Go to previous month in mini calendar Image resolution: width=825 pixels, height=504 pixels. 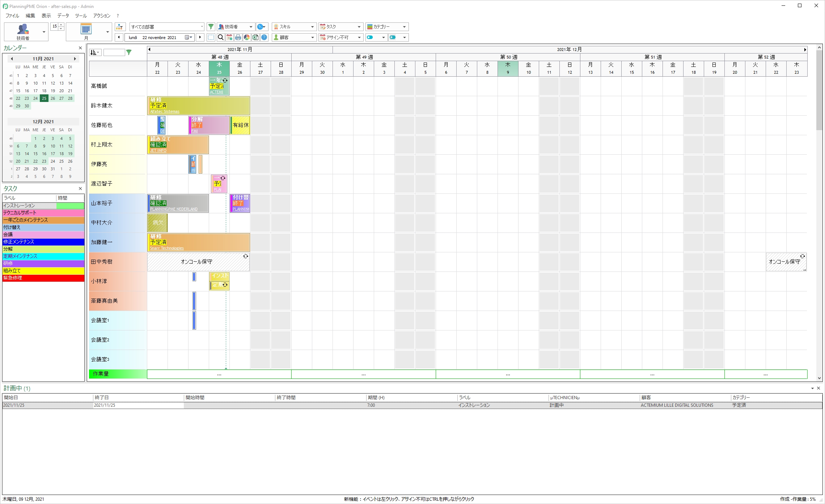(12, 59)
